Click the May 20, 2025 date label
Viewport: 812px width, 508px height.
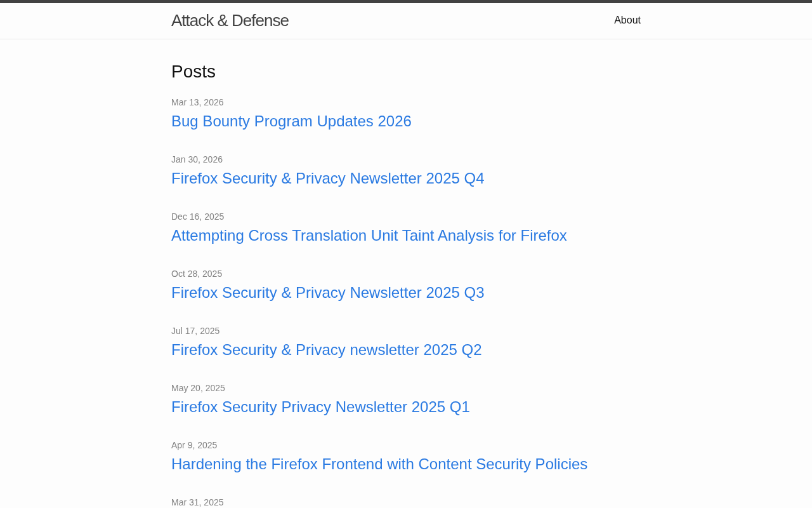coord(198,388)
